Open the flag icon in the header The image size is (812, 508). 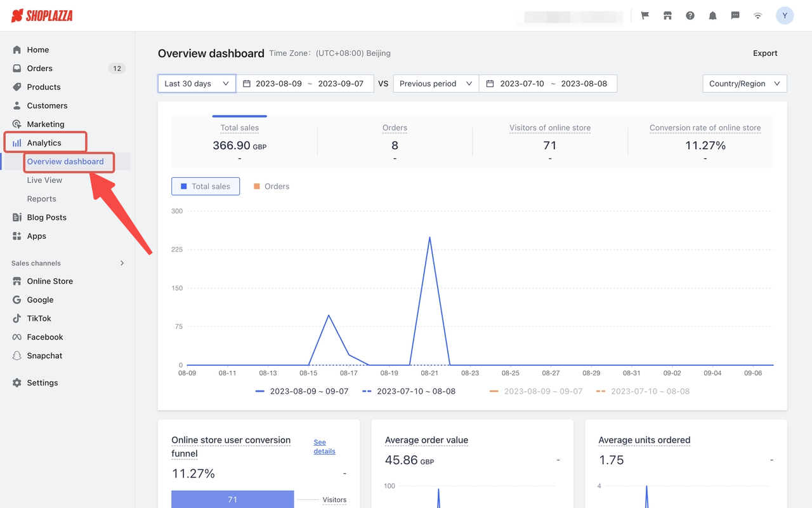tap(645, 15)
